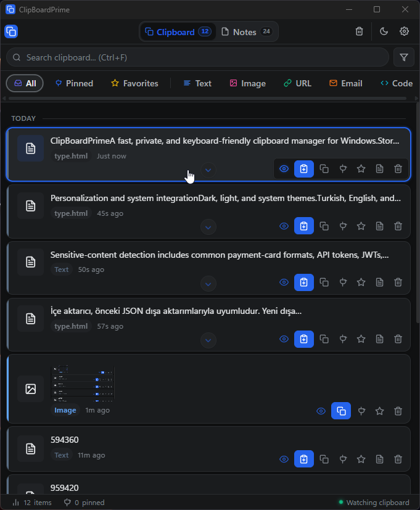Preview the ClipBoardPrimeA item with the eye icon
420x510 pixels.
click(284, 169)
